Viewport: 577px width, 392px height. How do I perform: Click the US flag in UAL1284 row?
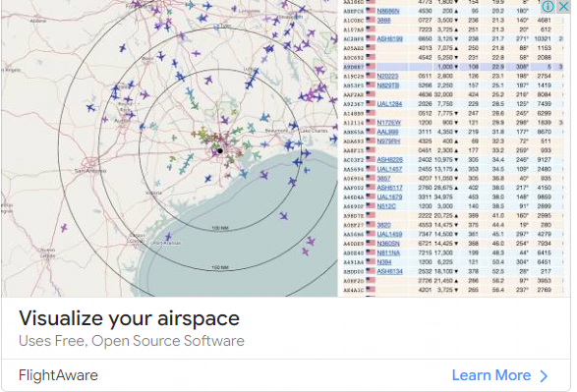pos(371,104)
